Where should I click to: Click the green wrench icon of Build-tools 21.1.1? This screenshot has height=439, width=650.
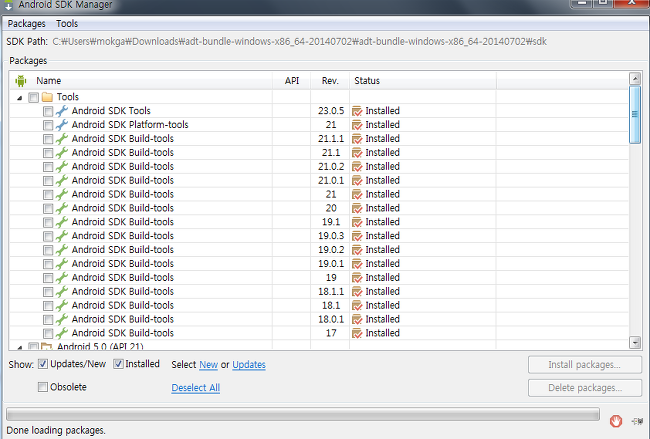pos(62,139)
